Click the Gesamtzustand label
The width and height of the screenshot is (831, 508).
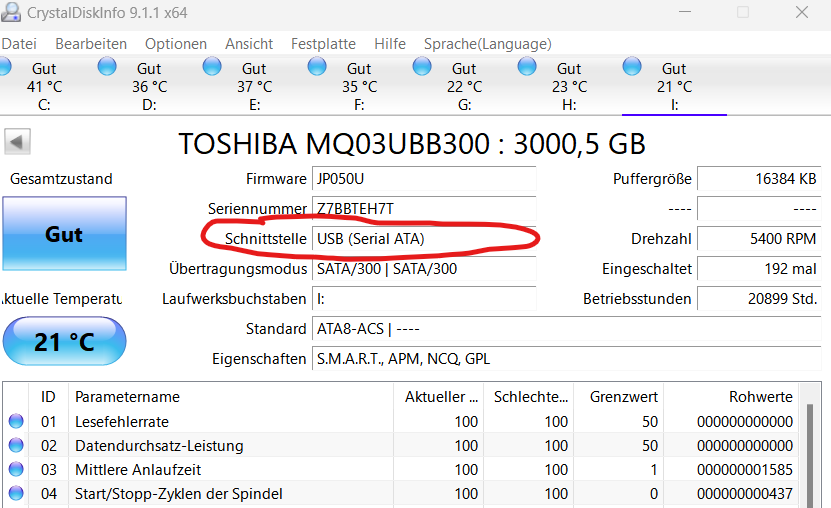61,179
